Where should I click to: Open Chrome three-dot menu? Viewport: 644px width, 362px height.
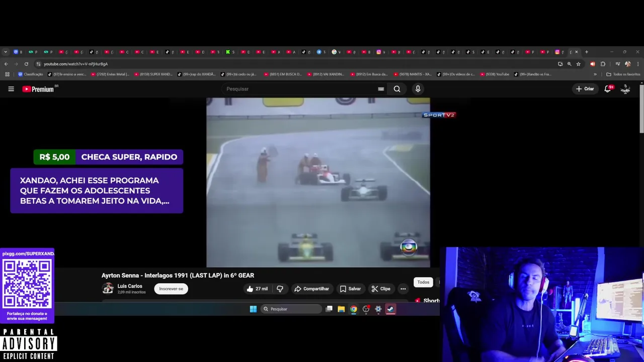click(638, 64)
